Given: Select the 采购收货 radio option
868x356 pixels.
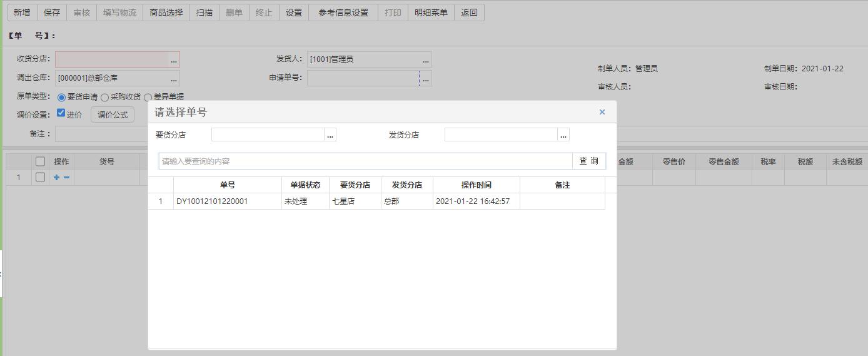Looking at the screenshot, I should click(x=104, y=98).
